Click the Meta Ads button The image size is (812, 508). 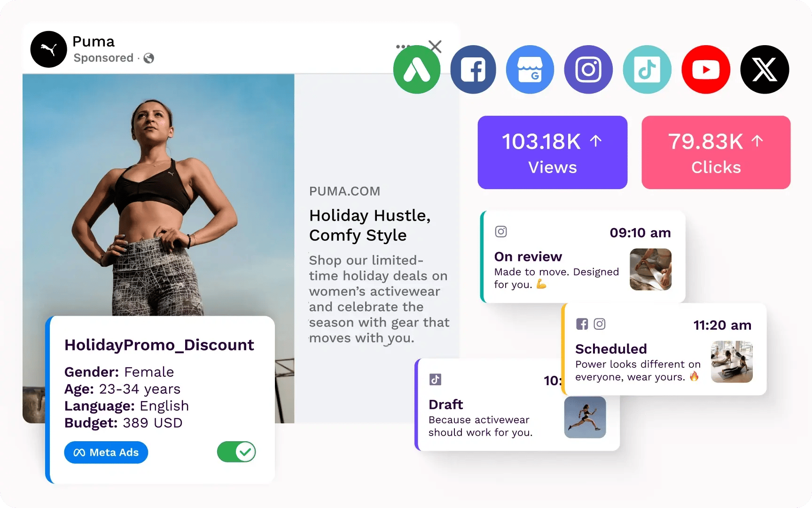pos(106,452)
